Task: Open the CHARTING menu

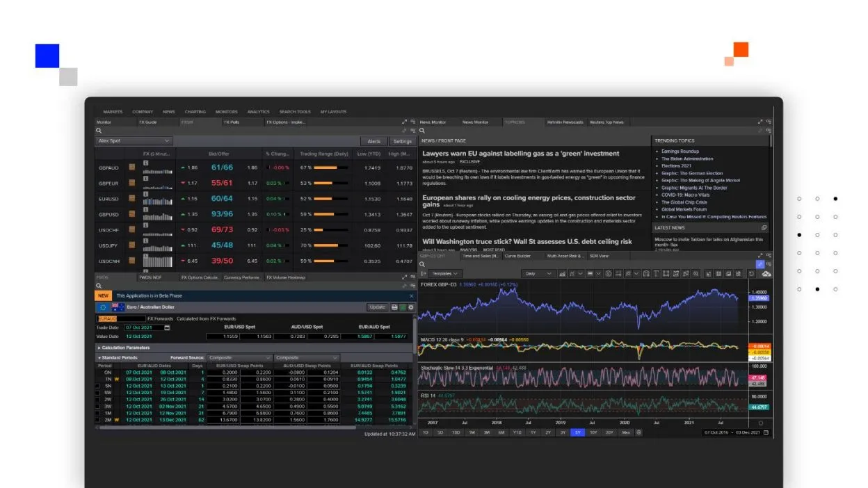Action: tap(195, 112)
